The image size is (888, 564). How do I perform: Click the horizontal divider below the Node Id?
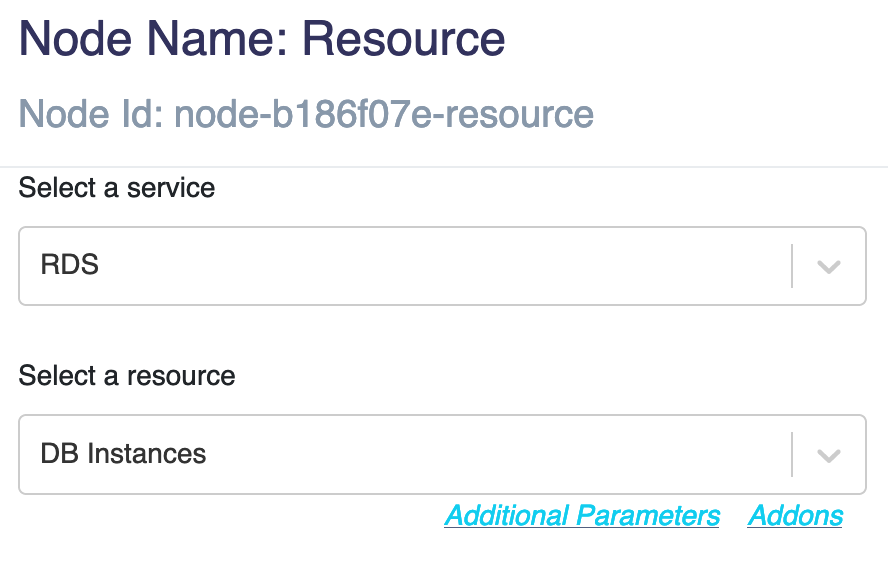[444, 167]
